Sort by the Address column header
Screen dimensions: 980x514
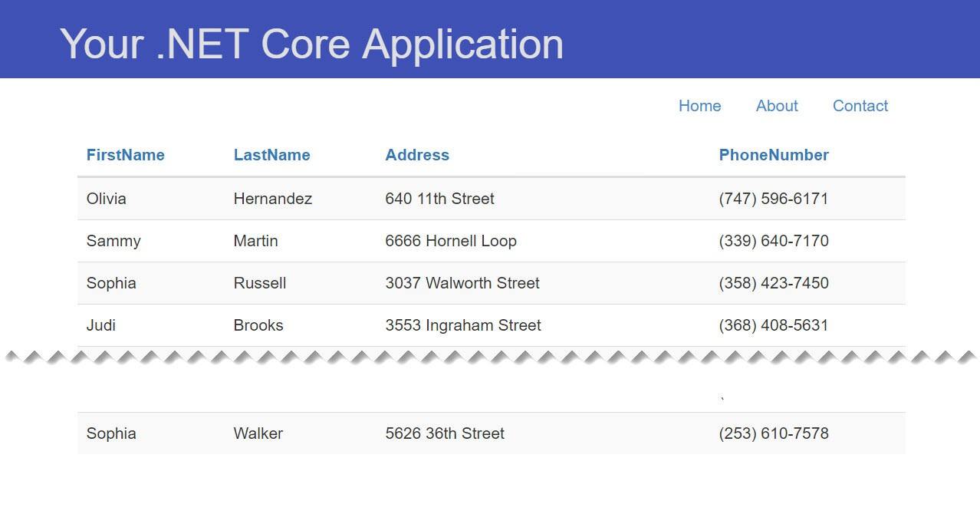[417, 155]
